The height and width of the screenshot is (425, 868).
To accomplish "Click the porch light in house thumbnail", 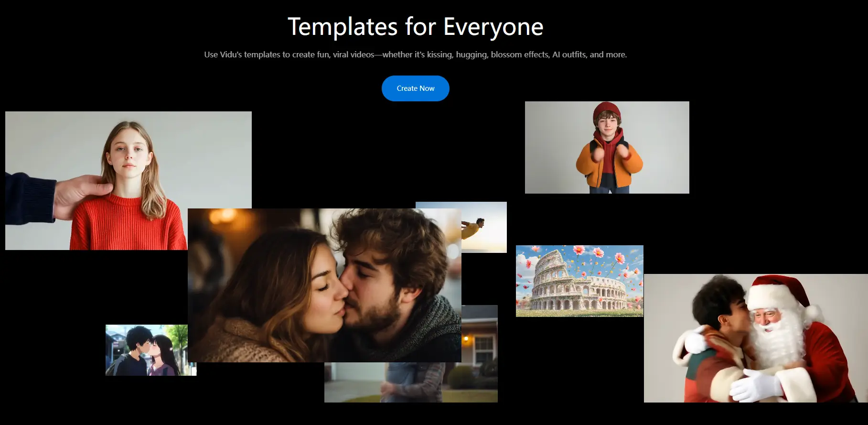I will pos(466,338).
